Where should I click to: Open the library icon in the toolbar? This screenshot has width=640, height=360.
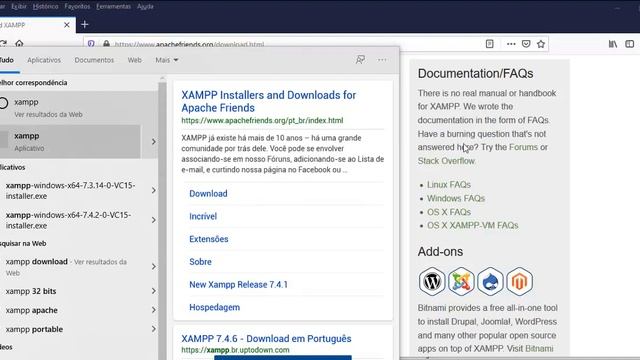pyautogui.click(x=613, y=44)
